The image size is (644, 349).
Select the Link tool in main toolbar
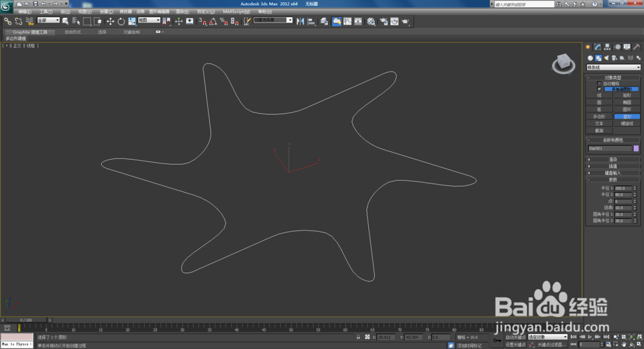point(8,21)
